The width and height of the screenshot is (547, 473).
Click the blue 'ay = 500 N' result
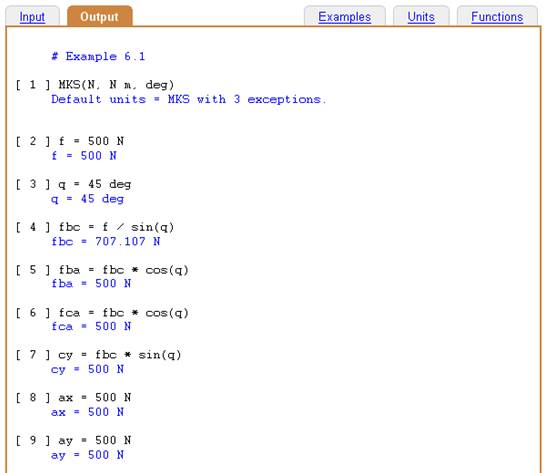coord(87,455)
